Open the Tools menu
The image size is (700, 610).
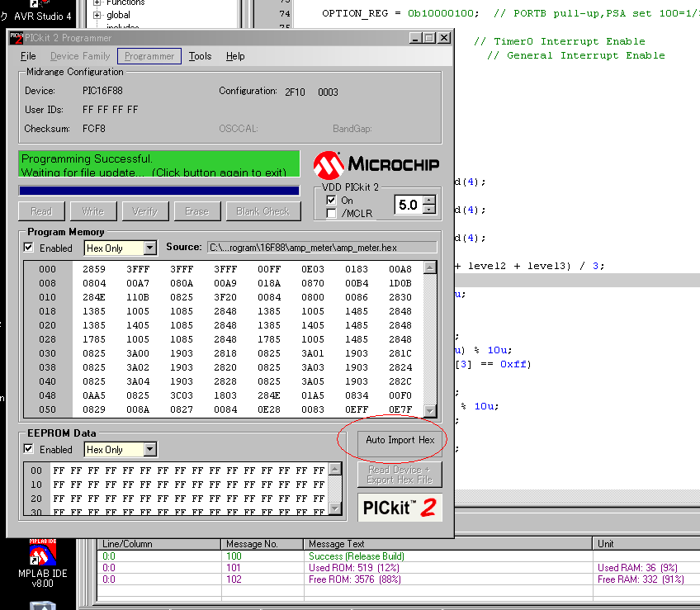click(x=200, y=56)
